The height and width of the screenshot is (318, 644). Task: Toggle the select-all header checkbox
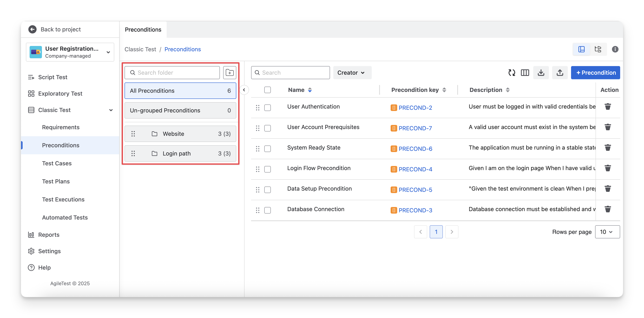[268, 90]
